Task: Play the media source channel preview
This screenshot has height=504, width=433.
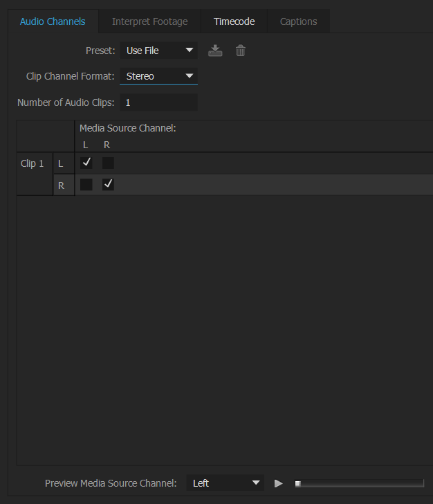Action: (x=278, y=483)
